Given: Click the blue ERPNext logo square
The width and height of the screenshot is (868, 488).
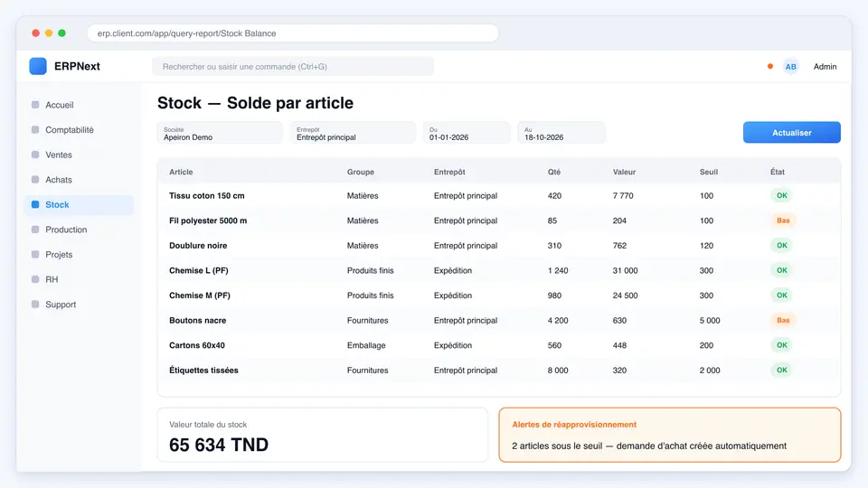Looking at the screenshot, I should pyautogui.click(x=38, y=66).
